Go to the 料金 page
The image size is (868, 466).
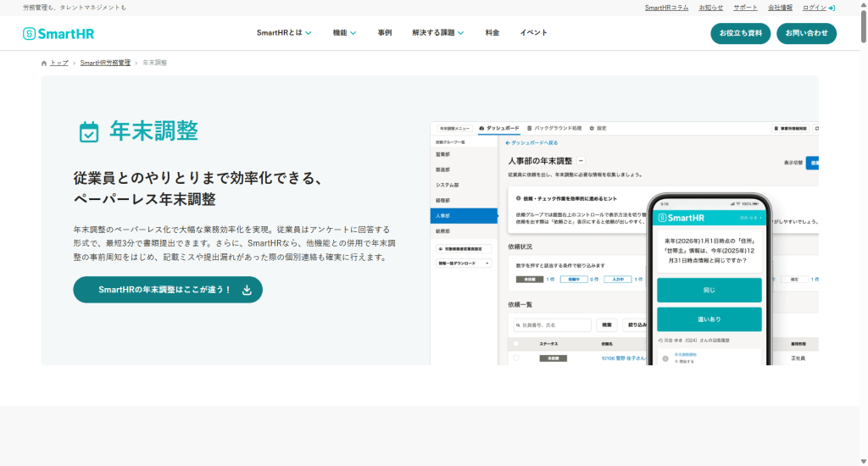pos(492,33)
